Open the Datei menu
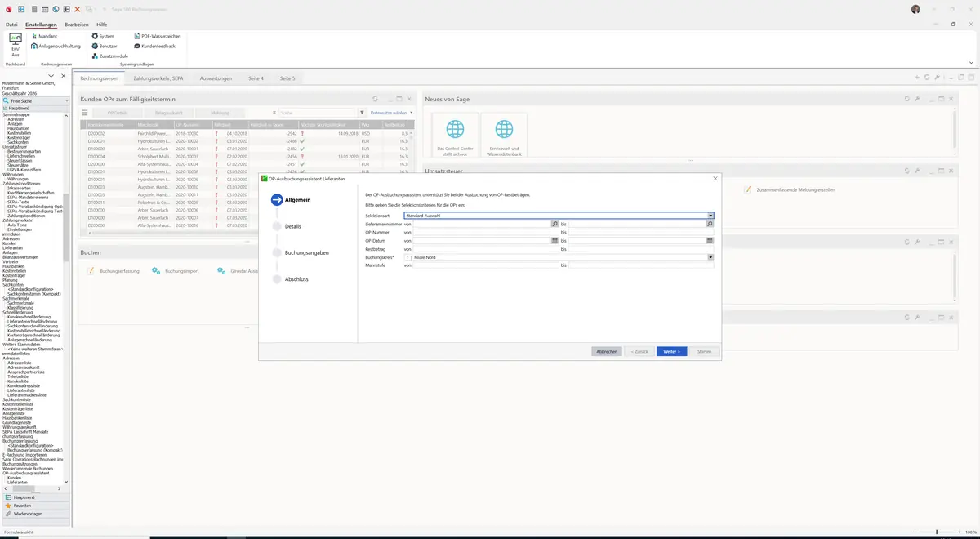 tap(11, 24)
